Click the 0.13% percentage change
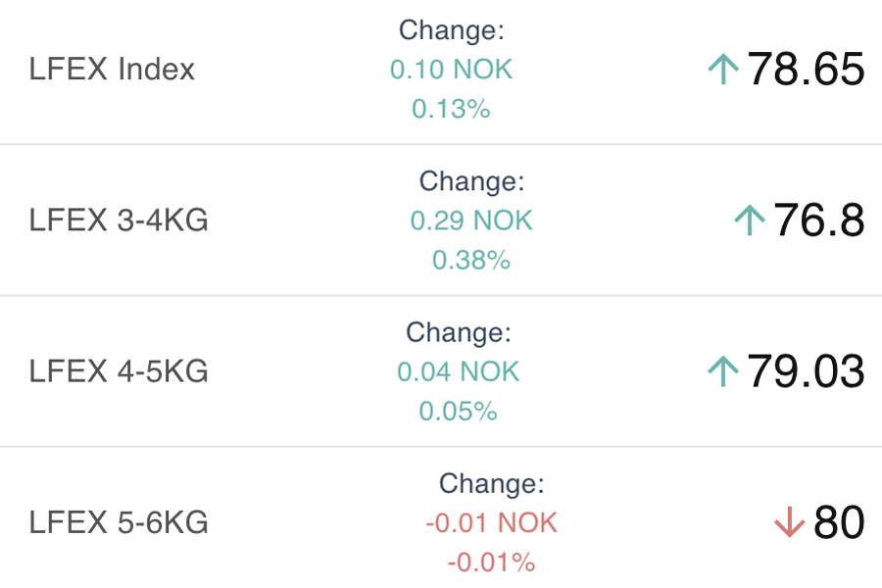882x588 pixels. click(451, 109)
